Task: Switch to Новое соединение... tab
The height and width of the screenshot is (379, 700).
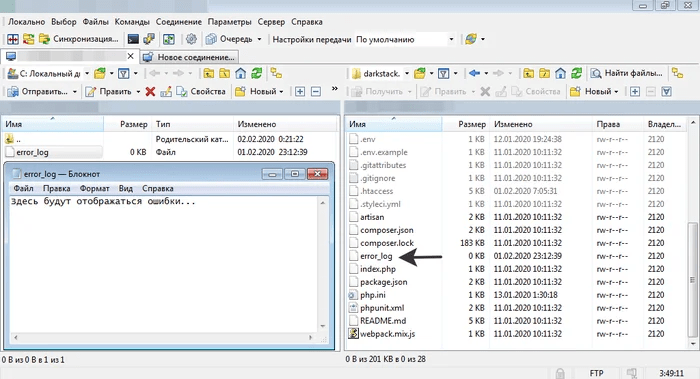Action: click(190, 57)
